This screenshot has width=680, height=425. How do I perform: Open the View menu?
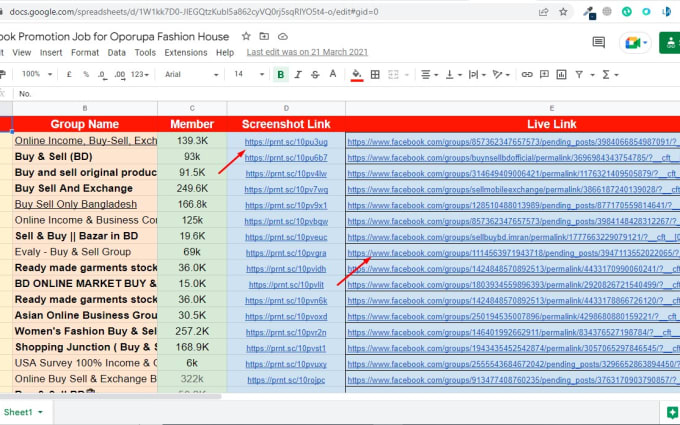[22, 52]
